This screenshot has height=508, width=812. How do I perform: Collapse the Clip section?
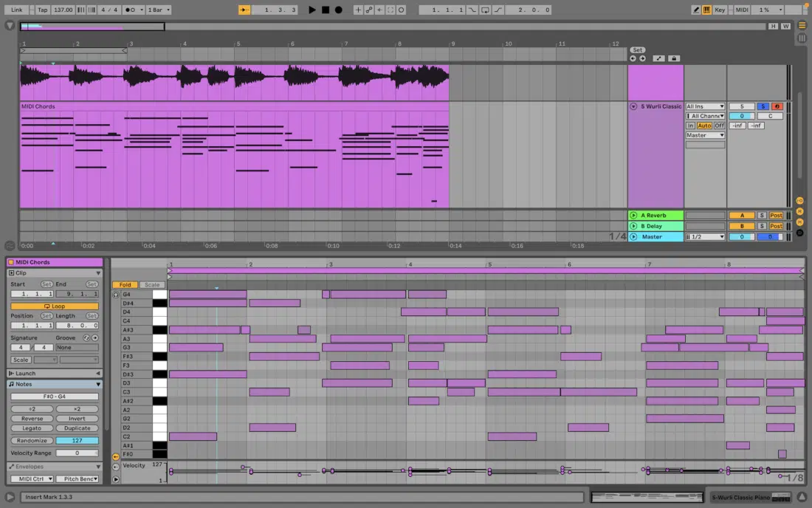tap(98, 273)
